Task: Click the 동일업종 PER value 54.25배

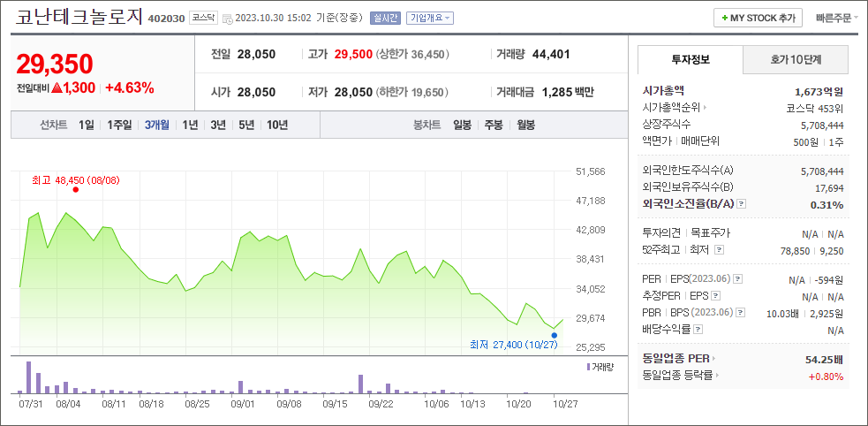Action: (825, 360)
